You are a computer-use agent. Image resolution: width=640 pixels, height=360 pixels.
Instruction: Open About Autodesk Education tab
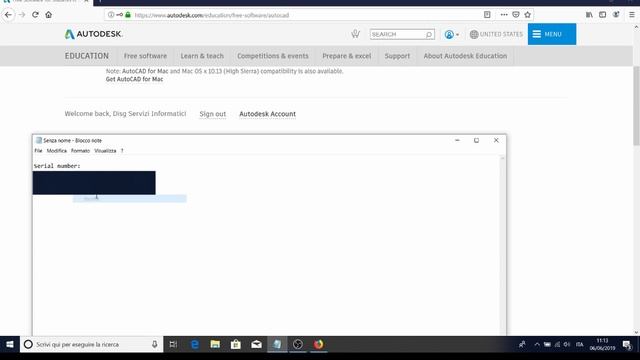tap(465, 56)
